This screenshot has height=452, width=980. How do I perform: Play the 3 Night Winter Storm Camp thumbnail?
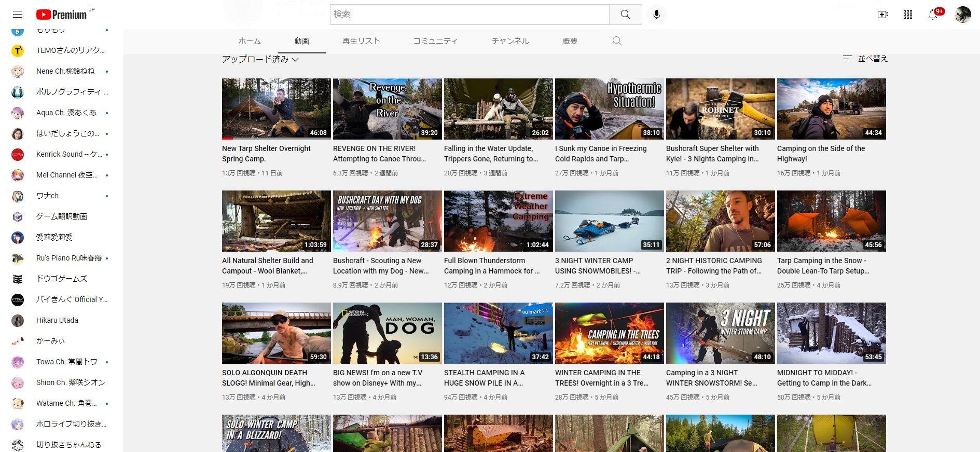pyautogui.click(x=721, y=333)
